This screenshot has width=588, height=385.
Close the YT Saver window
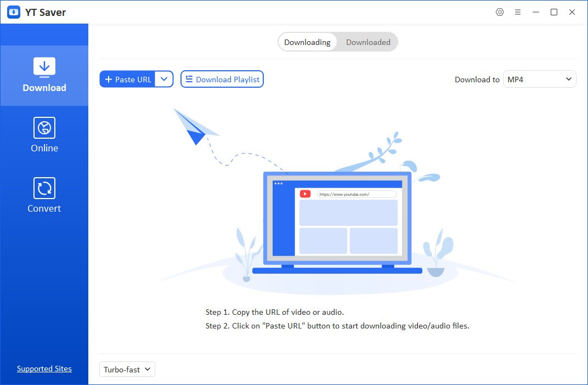click(x=572, y=12)
